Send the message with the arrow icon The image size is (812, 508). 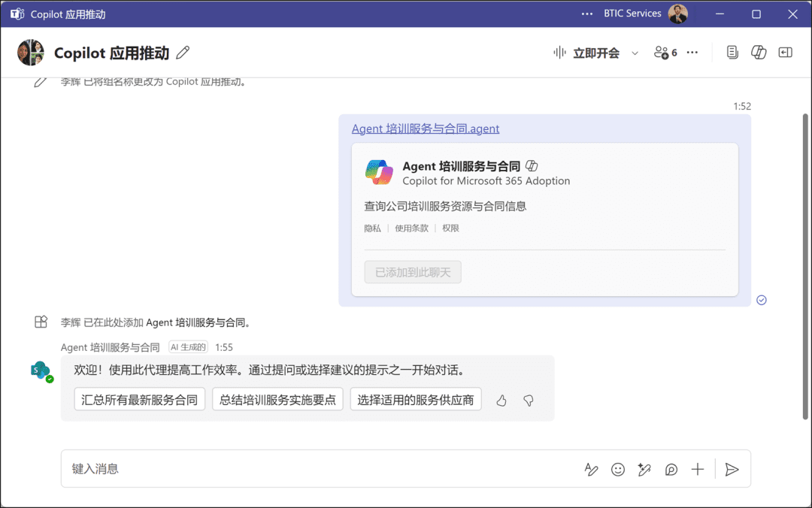(x=732, y=469)
